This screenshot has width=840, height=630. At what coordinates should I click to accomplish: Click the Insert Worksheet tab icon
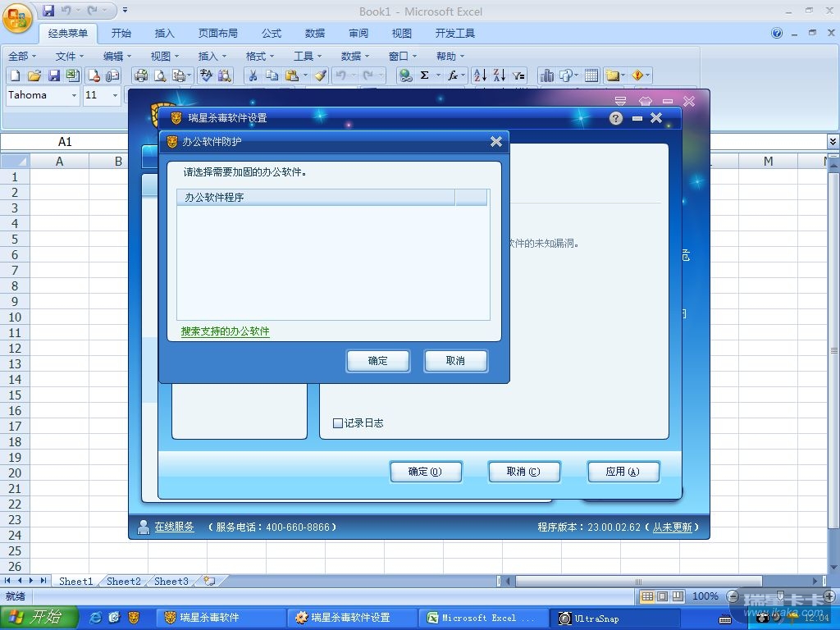click(x=210, y=581)
